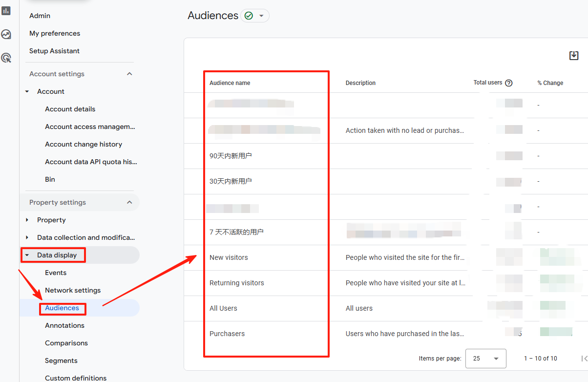Open the Explore icon in left rail
This screenshot has width=588, height=382.
(6, 34)
